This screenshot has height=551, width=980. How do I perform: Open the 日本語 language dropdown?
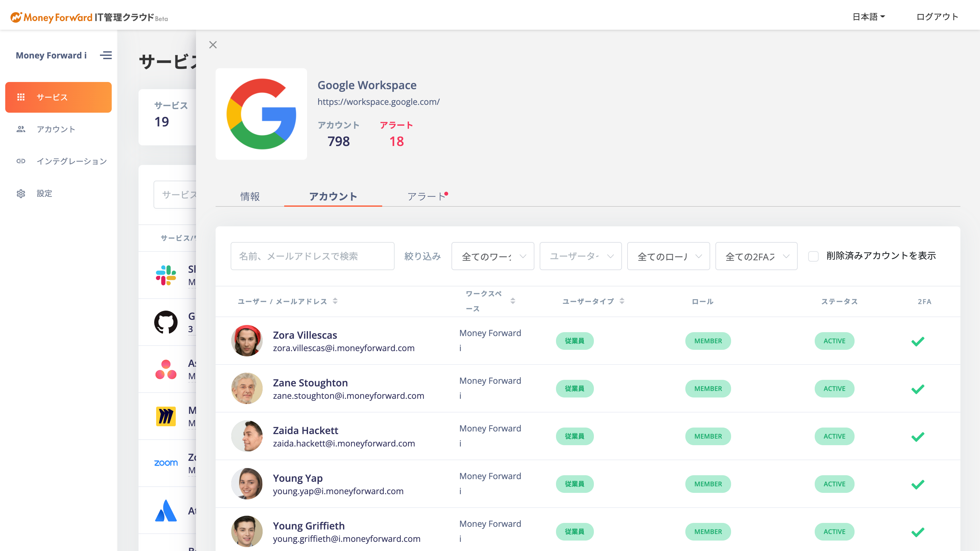tap(869, 17)
